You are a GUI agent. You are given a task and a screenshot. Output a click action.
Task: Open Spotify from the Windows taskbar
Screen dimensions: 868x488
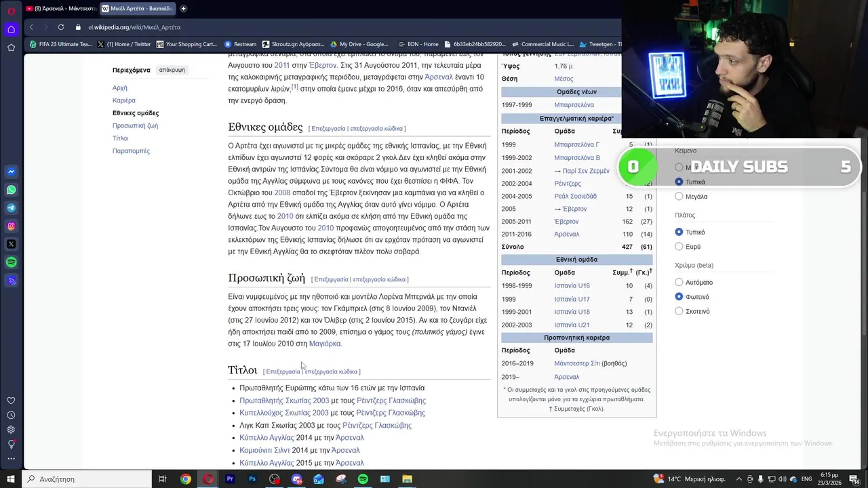click(x=363, y=479)
